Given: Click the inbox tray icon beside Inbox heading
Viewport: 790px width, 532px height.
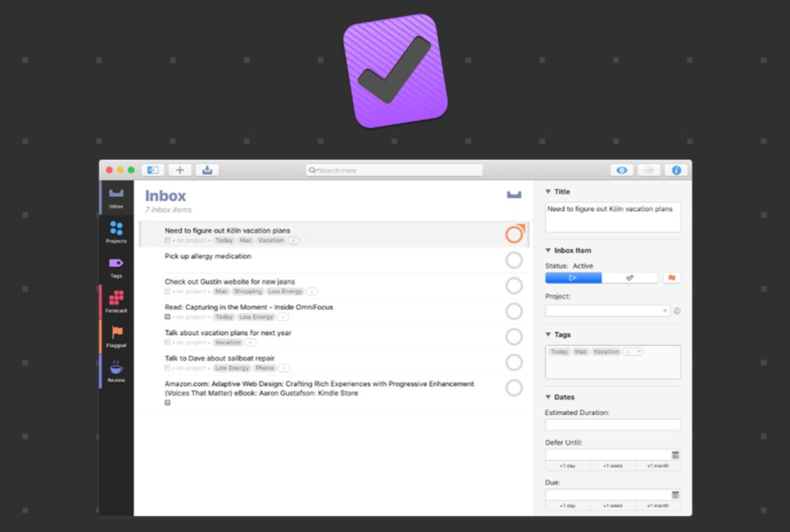Looking at the screenshot, I should [x=514, y=194].
